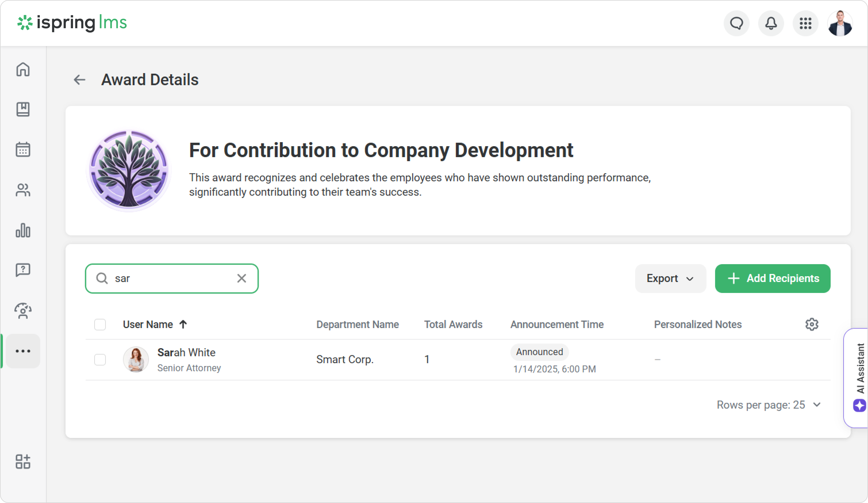Open the Users sidebar icon
The image size is (868, 503).
23,190
